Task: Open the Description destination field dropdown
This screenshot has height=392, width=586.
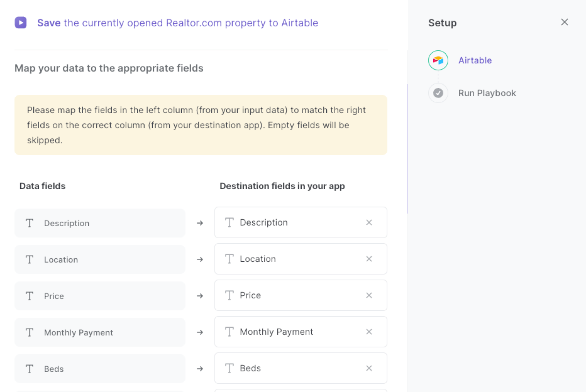Action: click(x=301, y=223)
